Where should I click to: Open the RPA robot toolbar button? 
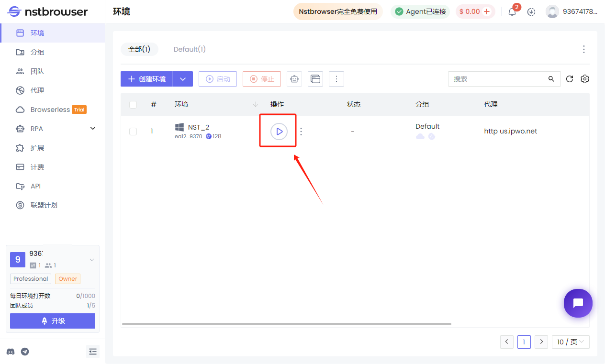pos(294,79)
